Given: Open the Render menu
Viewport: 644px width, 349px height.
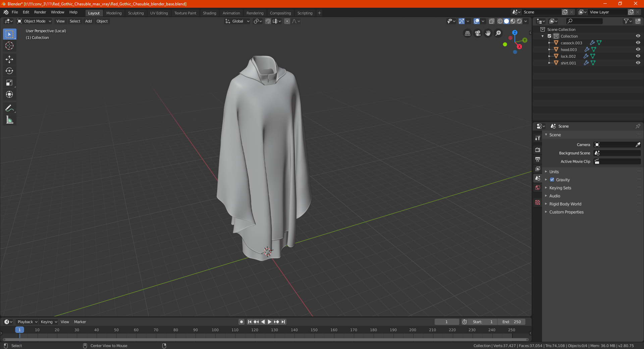Looking at the screenshot, I should coord(40,12).
